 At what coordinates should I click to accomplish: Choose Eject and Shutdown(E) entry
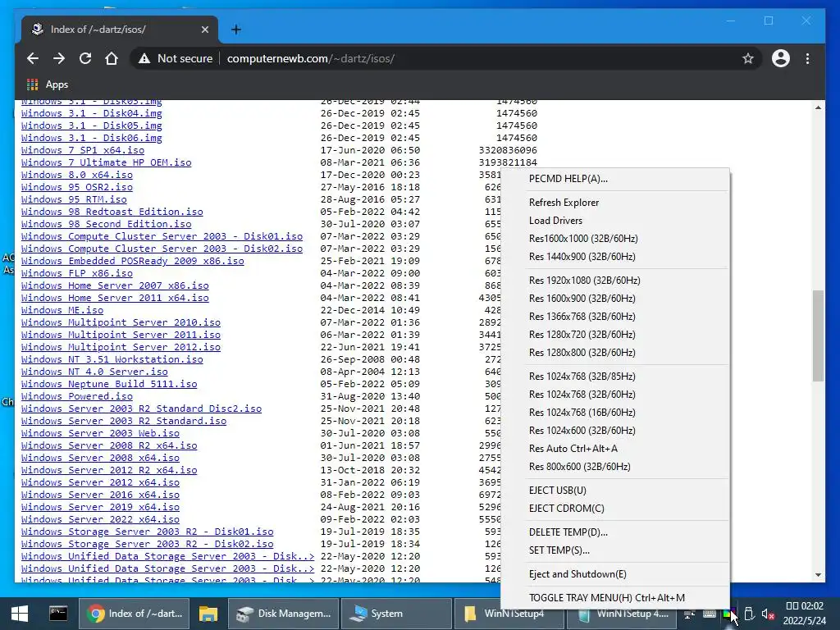(615, 574)
